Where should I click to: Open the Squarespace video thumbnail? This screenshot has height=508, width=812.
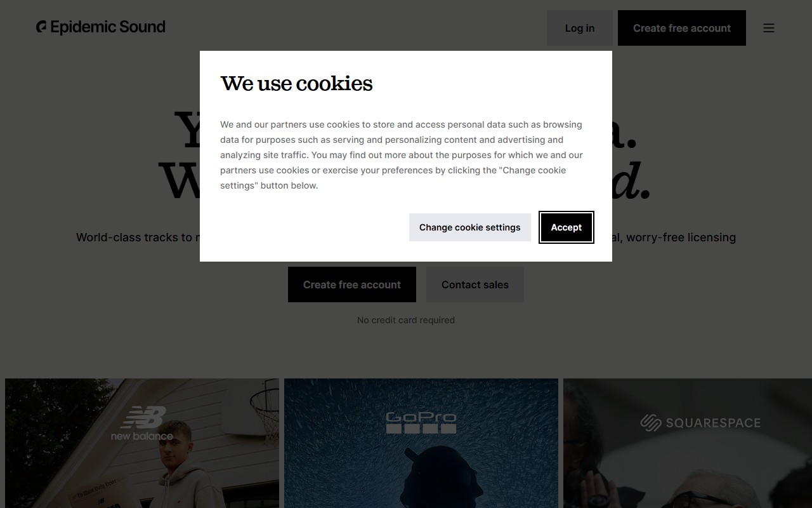click(688, 443)
